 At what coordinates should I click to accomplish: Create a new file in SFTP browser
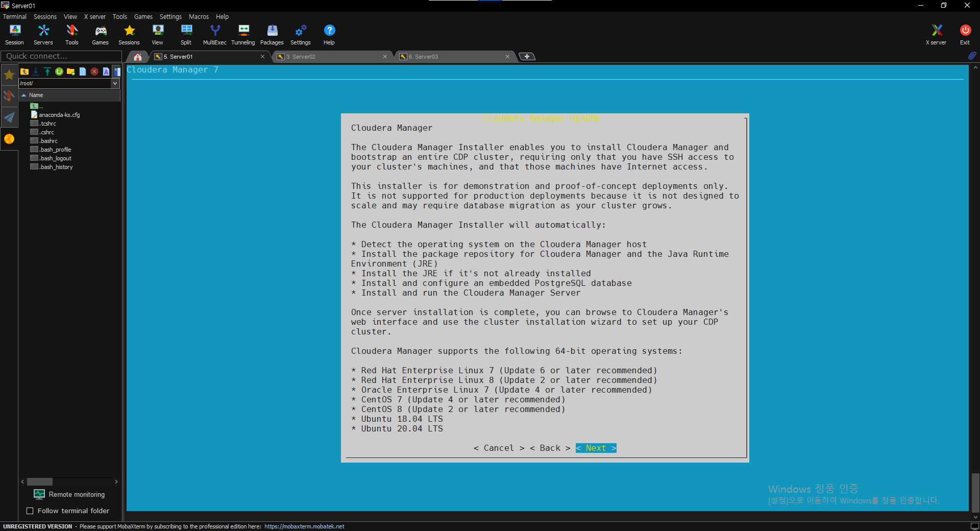83,71
